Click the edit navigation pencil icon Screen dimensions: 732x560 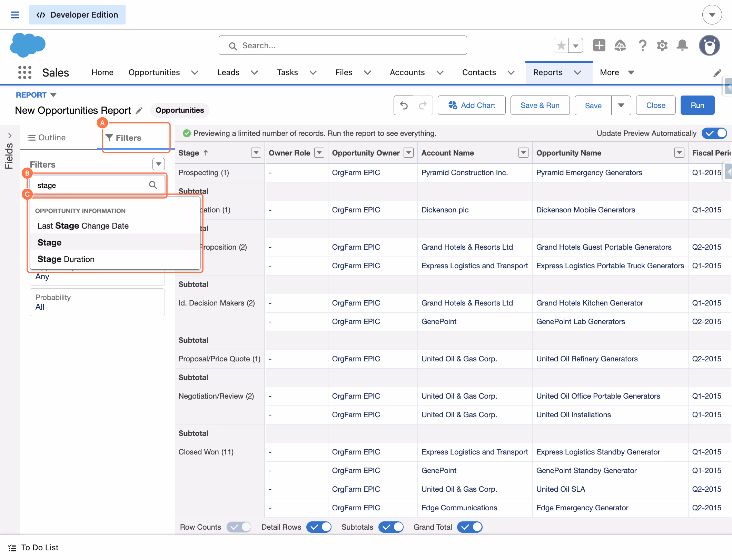click(x=717, y=73)
